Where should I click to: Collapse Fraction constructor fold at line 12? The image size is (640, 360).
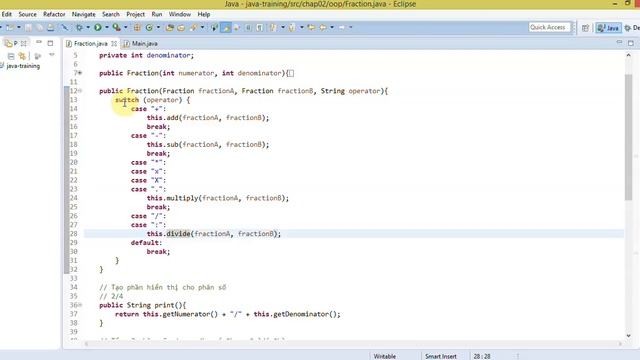tap(80, 91)
